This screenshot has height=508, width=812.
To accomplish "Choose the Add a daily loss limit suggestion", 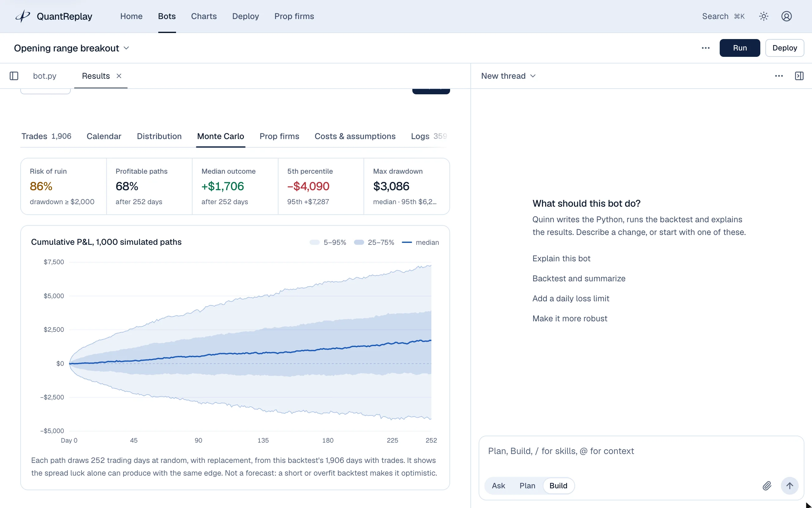I will [571, 298].
